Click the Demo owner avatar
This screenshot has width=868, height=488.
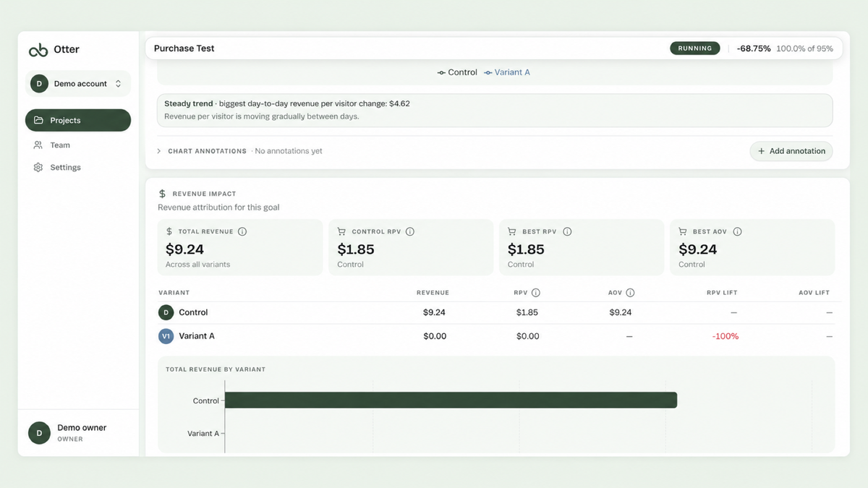39,433
